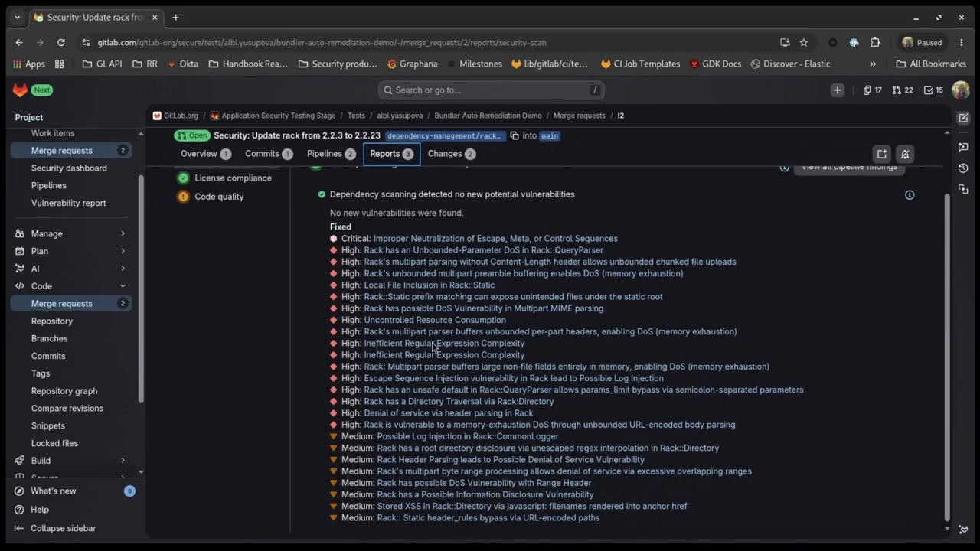Open Local File Inclusion in Rack::Static link

click(x=430, y=285)
